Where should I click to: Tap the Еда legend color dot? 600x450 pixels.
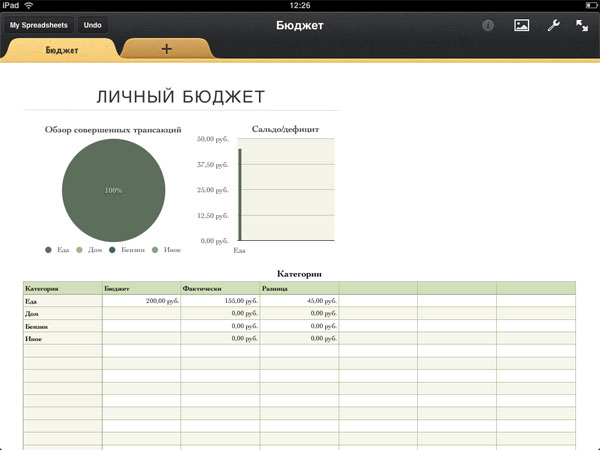coord(48,250)
